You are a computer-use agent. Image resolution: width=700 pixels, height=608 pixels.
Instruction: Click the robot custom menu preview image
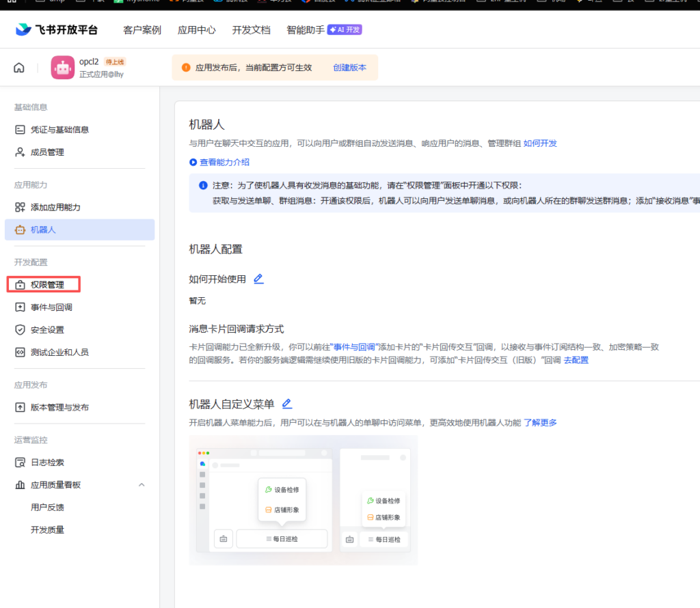tap(303, 500)
